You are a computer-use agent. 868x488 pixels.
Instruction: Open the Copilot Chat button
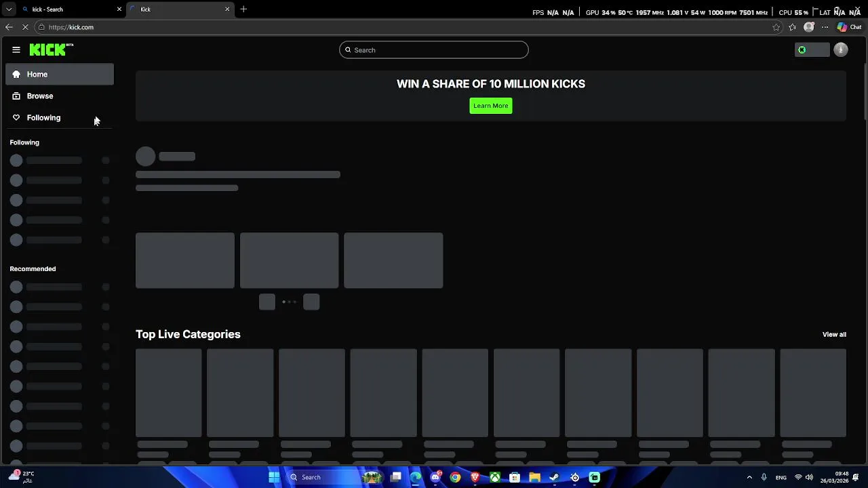tap(850, 27)
